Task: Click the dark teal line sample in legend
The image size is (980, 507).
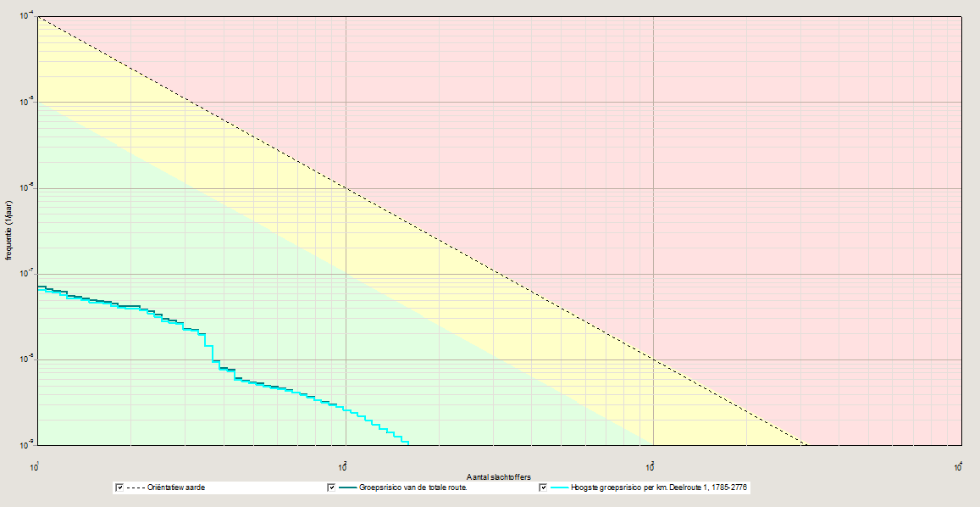Action: pyautogui.click(x=348, y=487)
